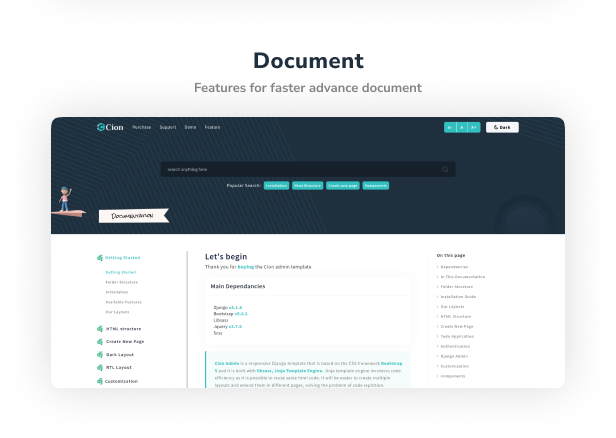Select the A+ increase font size button
Image resolution: width=616 pixels, height=438 pixels.
[x=474, y=127]
